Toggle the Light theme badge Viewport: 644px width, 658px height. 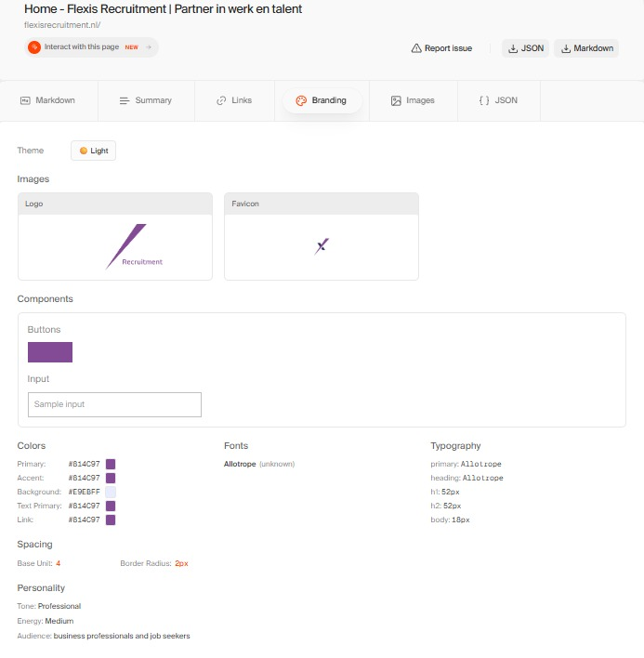tap(94, 151)
